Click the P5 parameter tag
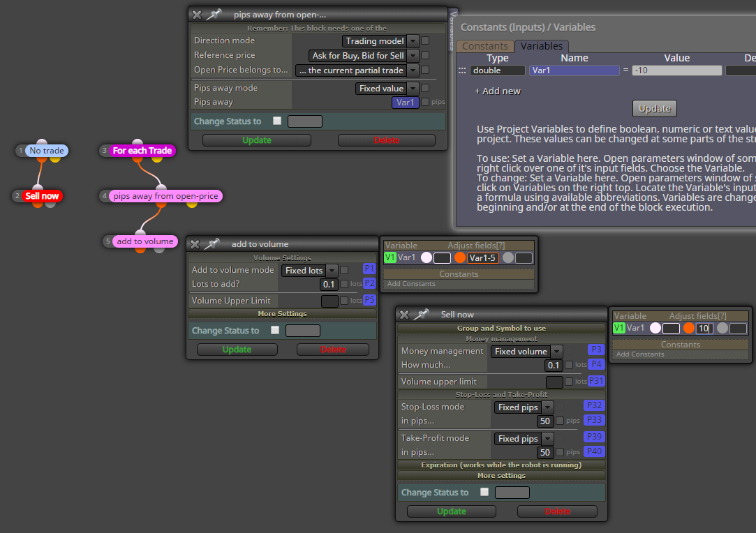This screenshot has height=533, width=756. (x=369, y=300)
